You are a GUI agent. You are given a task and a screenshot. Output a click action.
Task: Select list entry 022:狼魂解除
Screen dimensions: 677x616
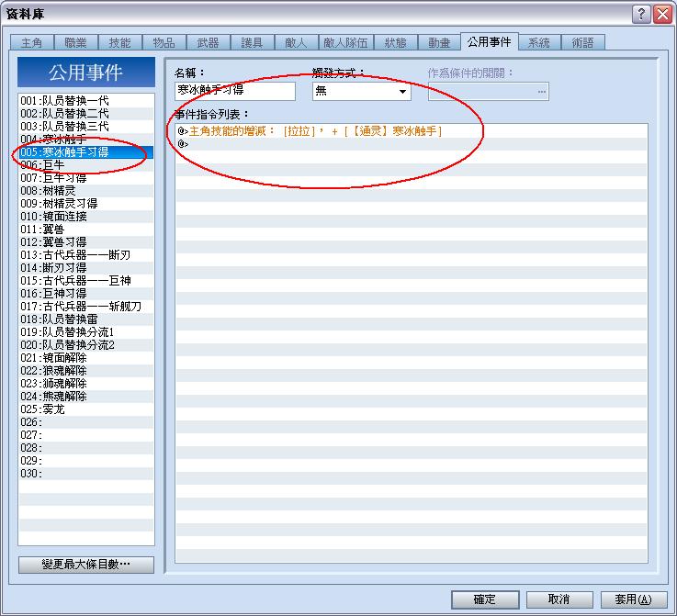coord(86,371)
